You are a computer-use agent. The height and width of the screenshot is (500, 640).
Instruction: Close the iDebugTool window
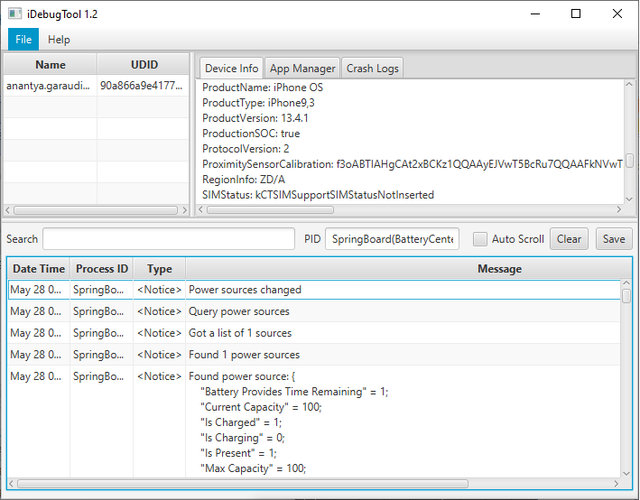click(x=617, y=14)
